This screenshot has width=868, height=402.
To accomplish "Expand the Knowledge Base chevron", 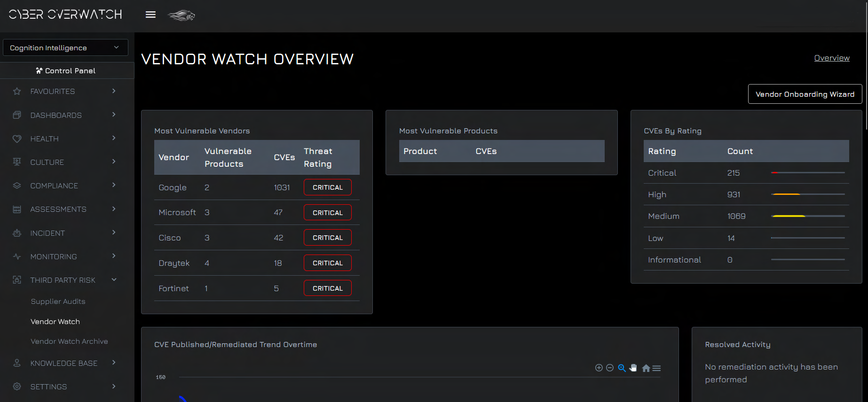I will 114,363.
